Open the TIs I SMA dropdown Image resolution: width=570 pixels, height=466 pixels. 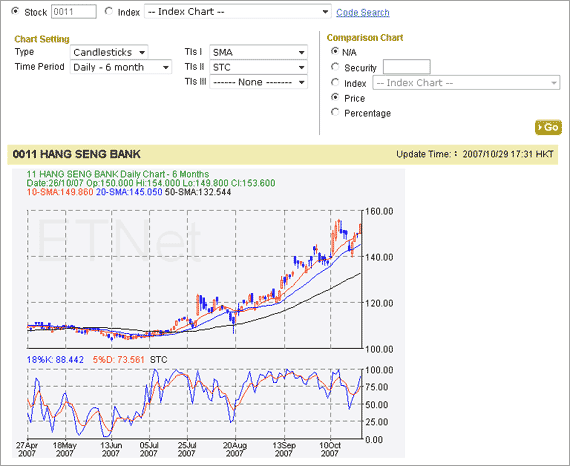pyautogui.click(x=258, y=52)
